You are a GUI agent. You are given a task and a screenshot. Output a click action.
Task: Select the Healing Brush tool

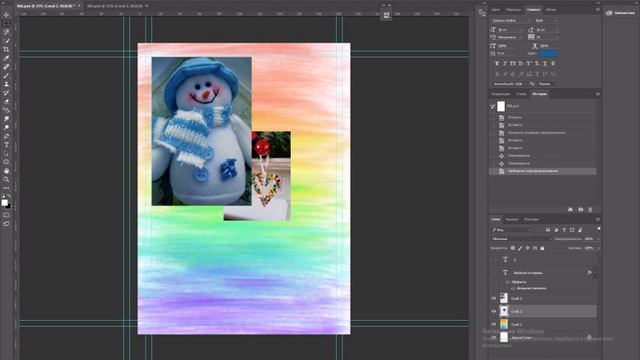click(x=6, y=67)
